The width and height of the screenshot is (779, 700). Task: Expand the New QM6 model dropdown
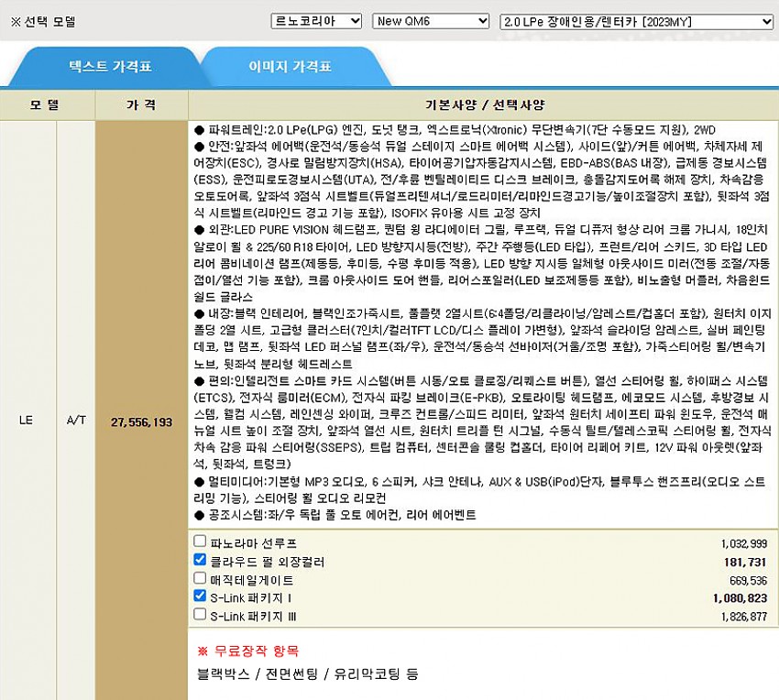click(x=431, y=21)
